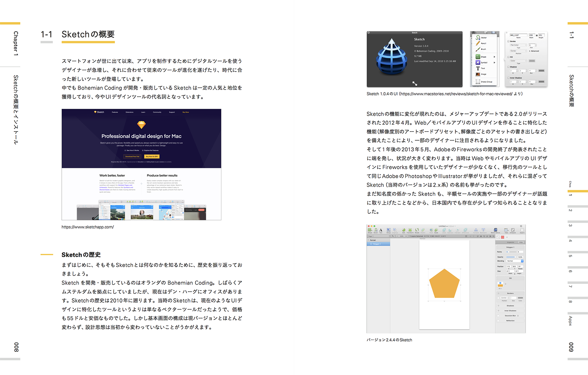Open the Blending mode Normal dropdown
Image resolution: width=588 pixels, height=375 pixels.
point(515,261)
